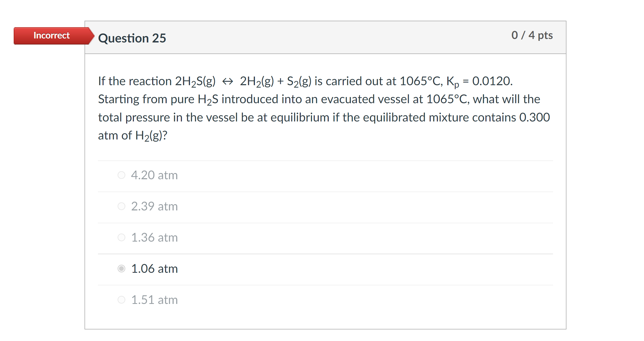Click the 2.39 atm answer text
Screen dimensions: 644x341
(x=154, y=206)
